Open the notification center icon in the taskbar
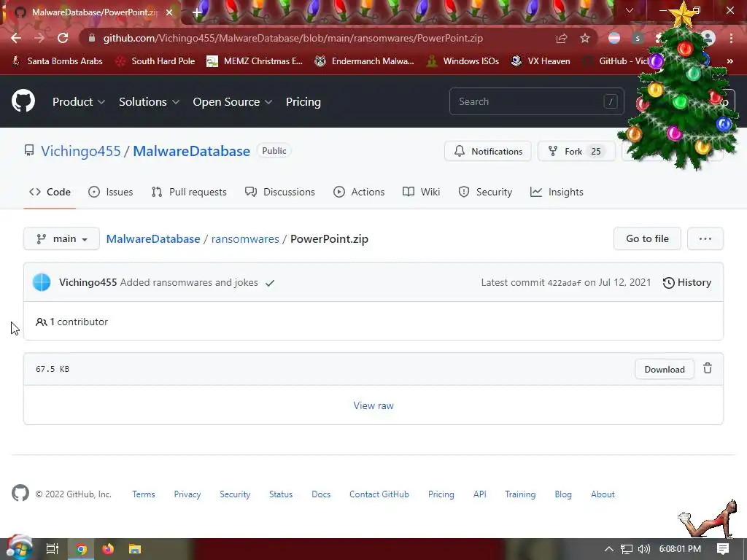 point(723,549)
